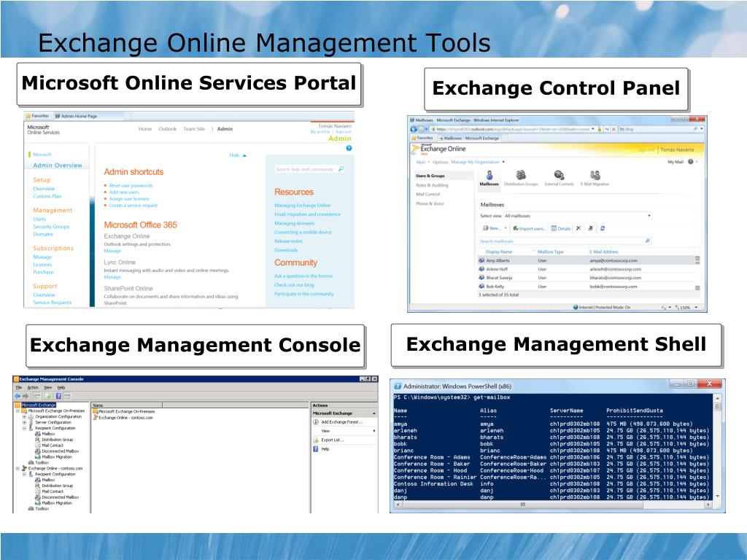
Task: Click Import users... button in mailbox toolbar
Action: pos(529,228)
